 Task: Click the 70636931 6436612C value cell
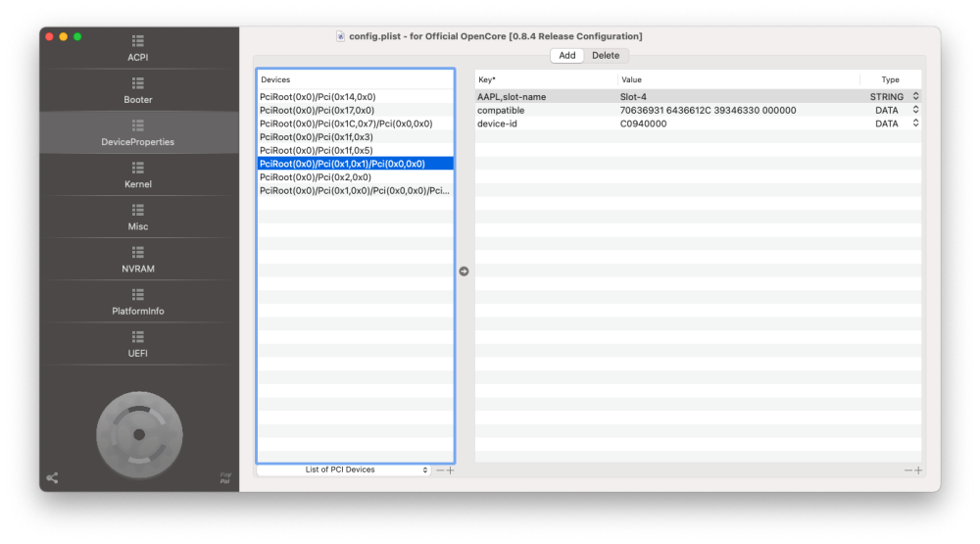738,110
